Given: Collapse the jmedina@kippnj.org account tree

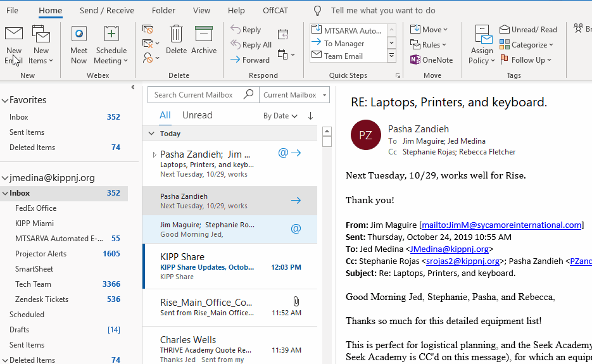Looking at the screenshot, I should 5,178.
